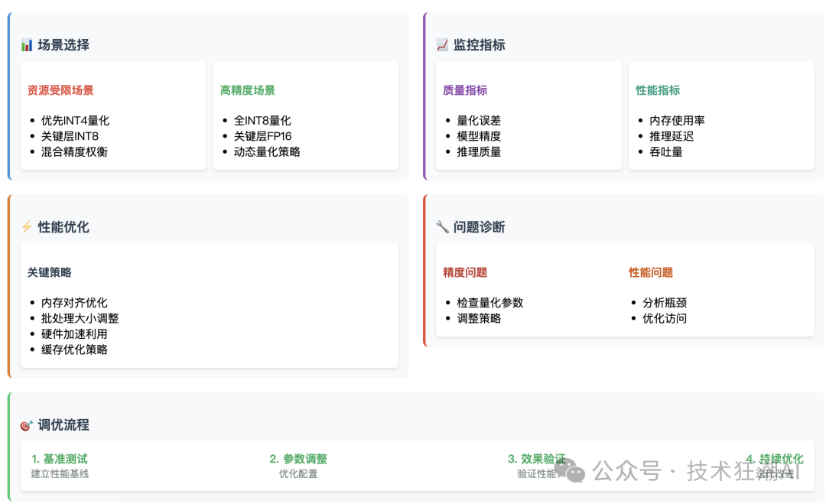Click the 关键策略 subheading
The height and width of the screenshot is (504, 826).
[x=50, y=272]
